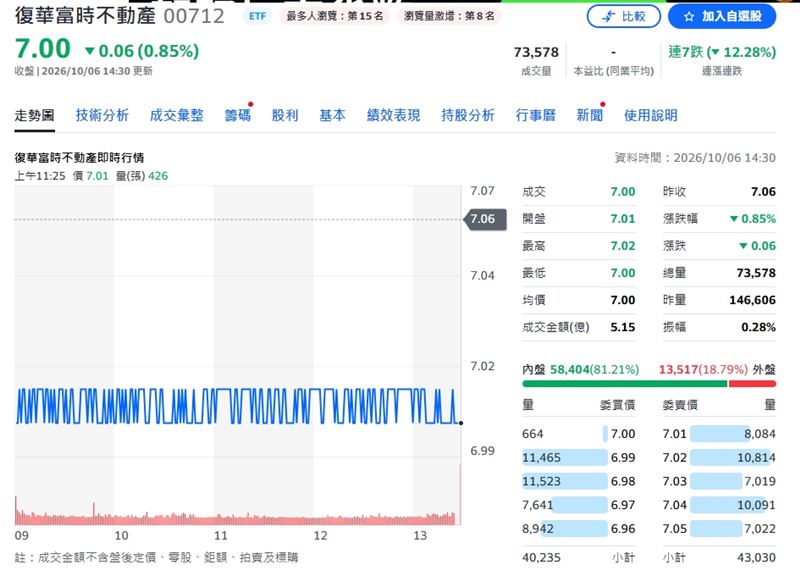Click the 連7跌 streak indicator

point(722,52)
